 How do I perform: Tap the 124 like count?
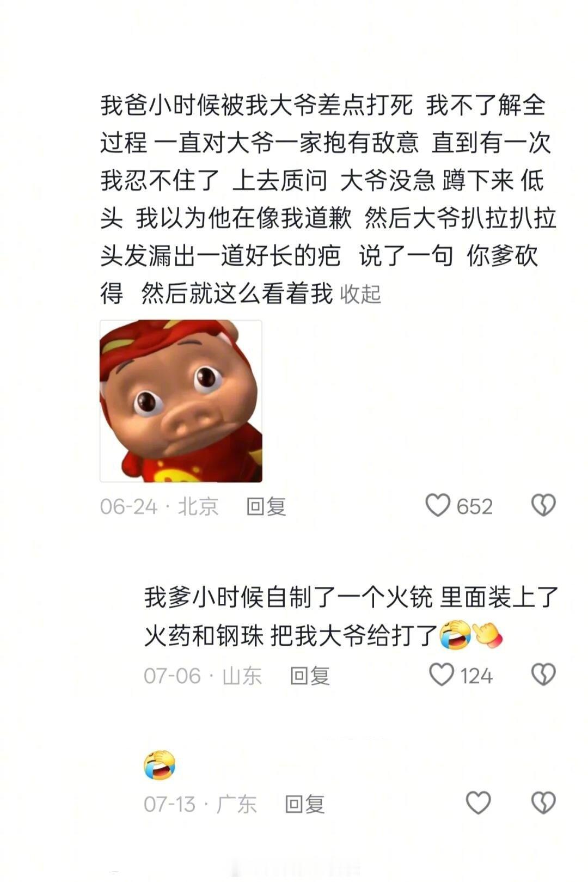tap(476, 676)
